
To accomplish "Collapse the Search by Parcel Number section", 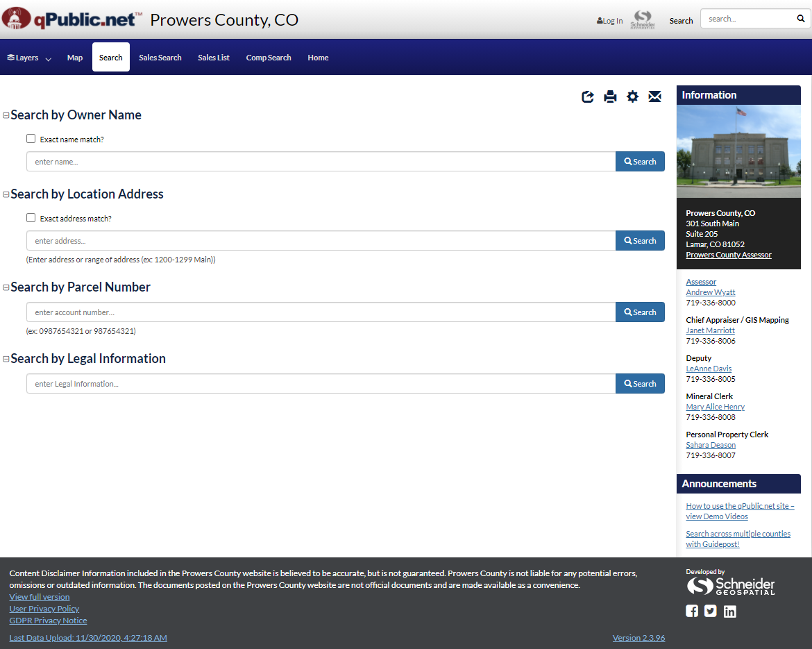I will coord(6,287).
